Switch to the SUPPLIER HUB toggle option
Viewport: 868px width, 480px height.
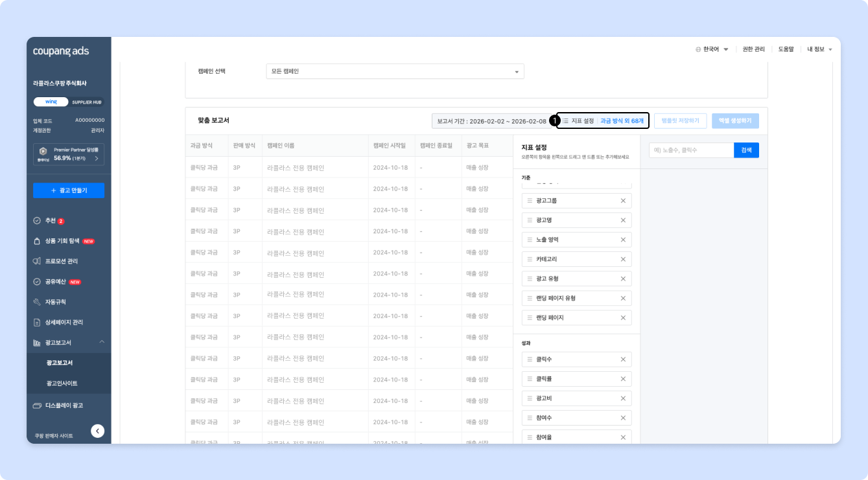(x=86, y=102)
